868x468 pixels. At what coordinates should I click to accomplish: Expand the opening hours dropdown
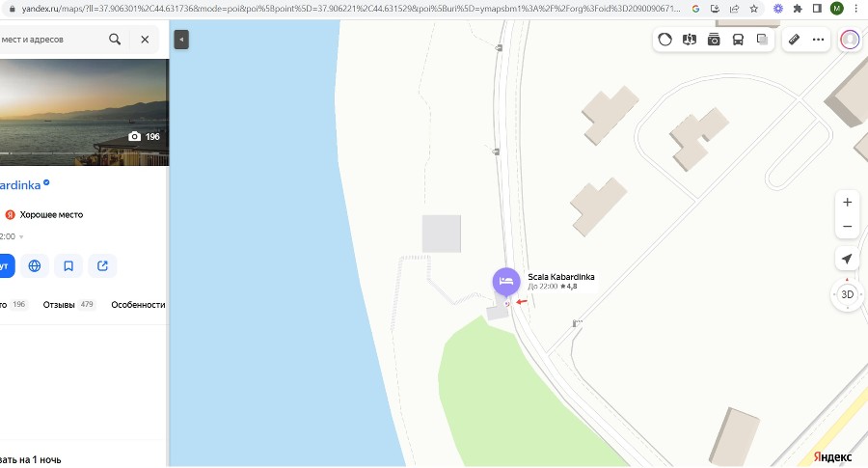pos(21,237)
